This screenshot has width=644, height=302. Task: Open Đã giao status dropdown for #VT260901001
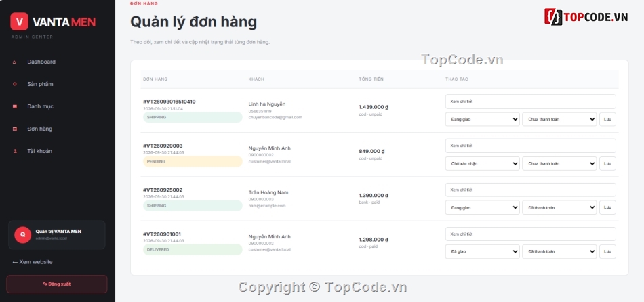coord(483,251)
